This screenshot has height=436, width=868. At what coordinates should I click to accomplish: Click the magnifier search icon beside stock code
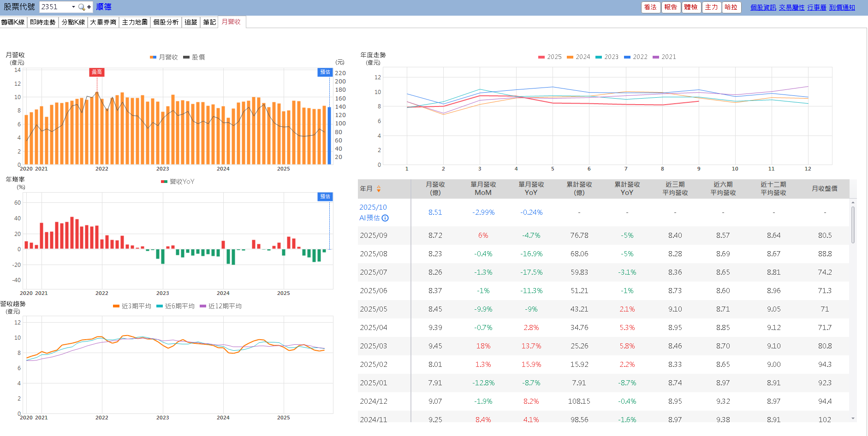click(x=82, y=7)
